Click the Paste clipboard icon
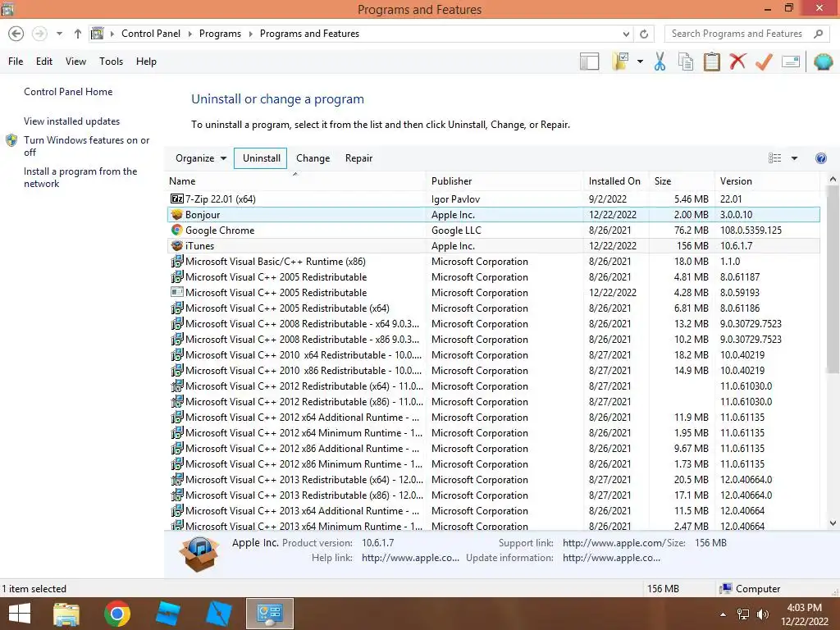This screenshot has height=630, width=840. (x=711, y=62)
